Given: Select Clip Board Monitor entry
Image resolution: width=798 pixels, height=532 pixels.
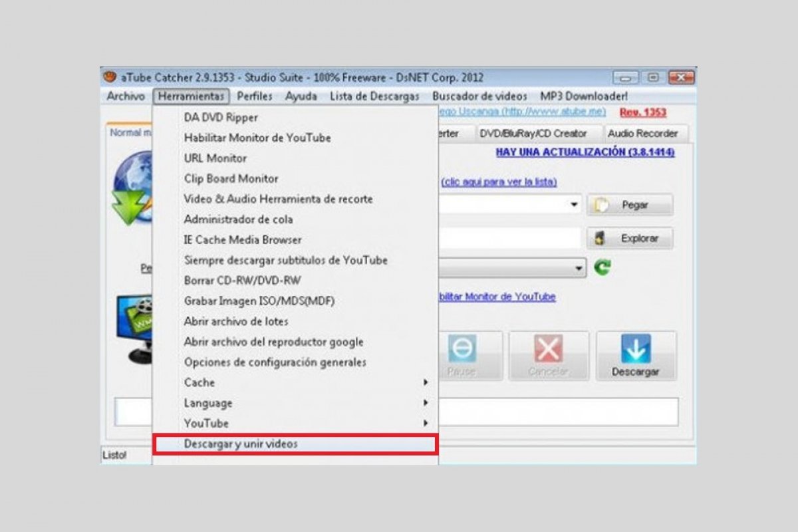Looking at the screenshot, I should [x=295, y=179].
